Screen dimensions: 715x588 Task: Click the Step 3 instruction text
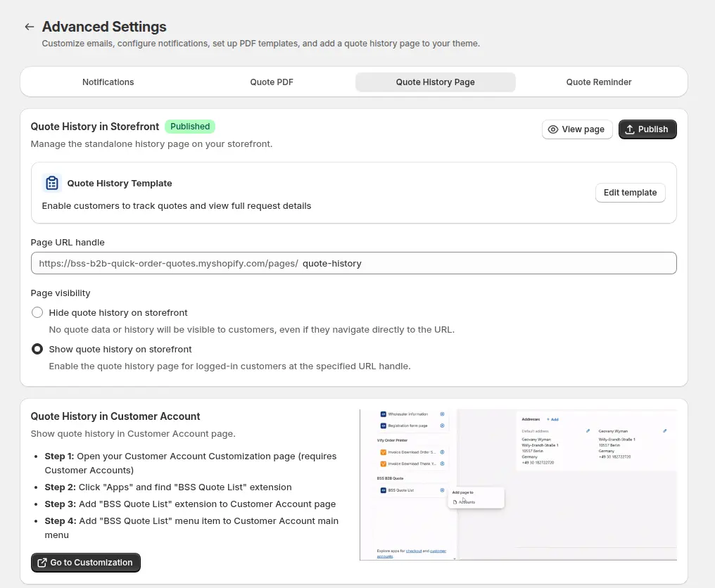tap(190, 504)
